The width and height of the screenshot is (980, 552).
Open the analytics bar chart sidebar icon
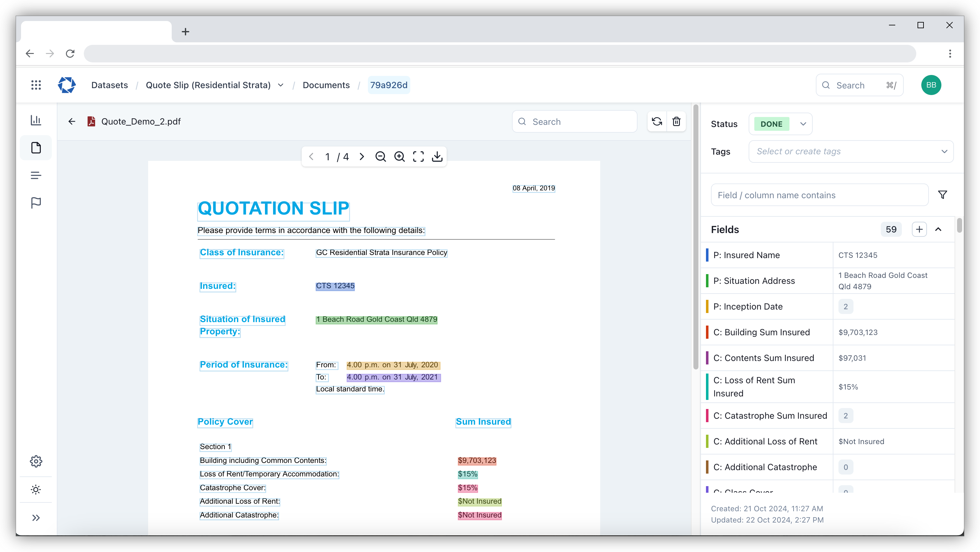coord(36,120)
